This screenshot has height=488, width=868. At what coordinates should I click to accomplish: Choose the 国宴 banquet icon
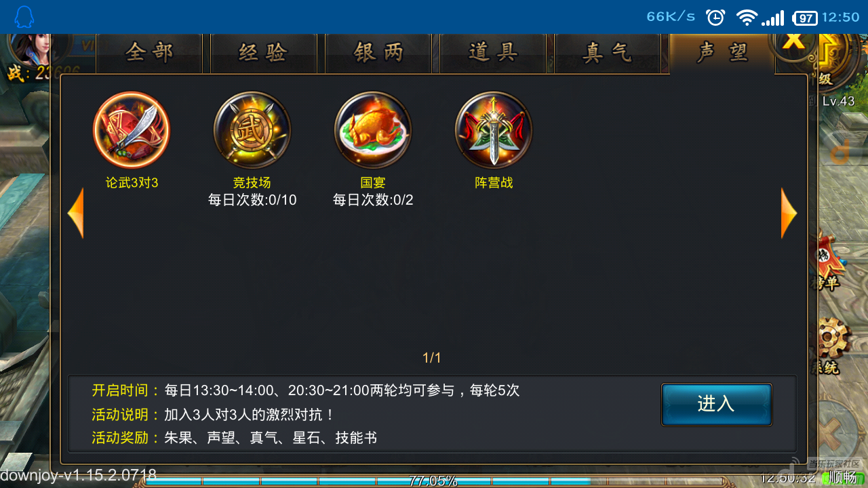click(x=373, y=130)
